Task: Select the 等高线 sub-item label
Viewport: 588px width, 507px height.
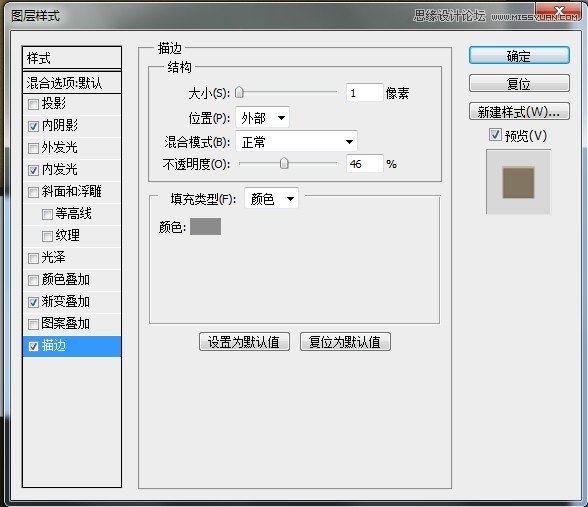Action: pyautogui.click(x=74, y=214)
